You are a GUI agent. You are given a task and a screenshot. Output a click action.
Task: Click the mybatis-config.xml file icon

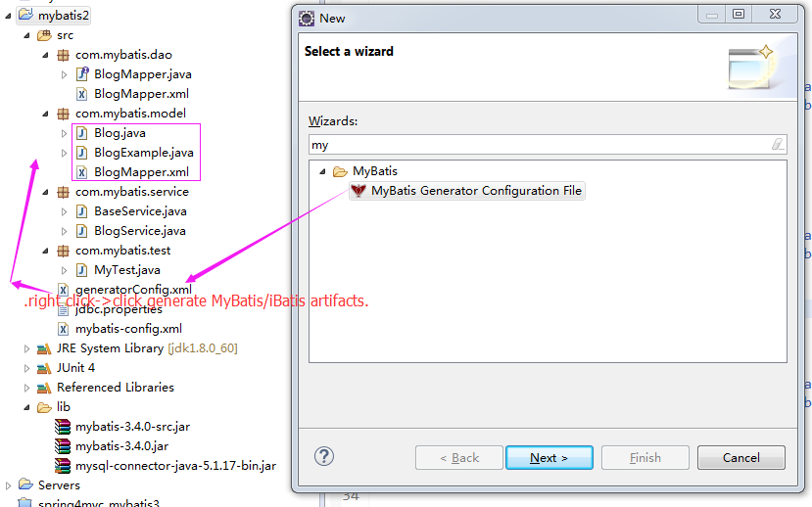[x=64, y=329]
